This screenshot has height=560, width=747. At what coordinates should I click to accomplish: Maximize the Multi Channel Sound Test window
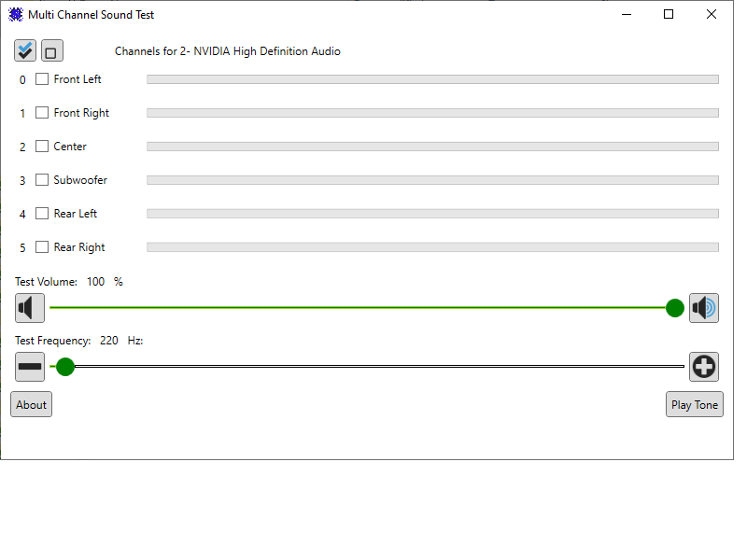tap(669, 14)
